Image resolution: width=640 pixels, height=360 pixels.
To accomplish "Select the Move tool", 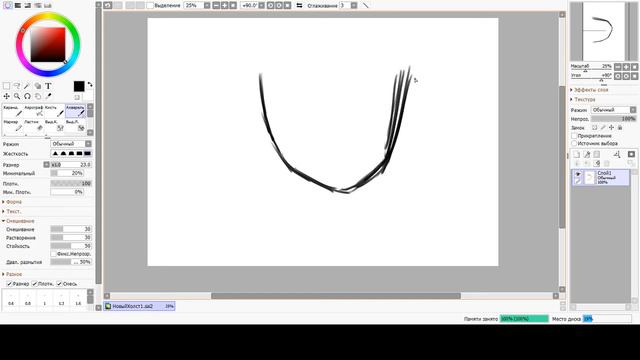I will 6,96.
